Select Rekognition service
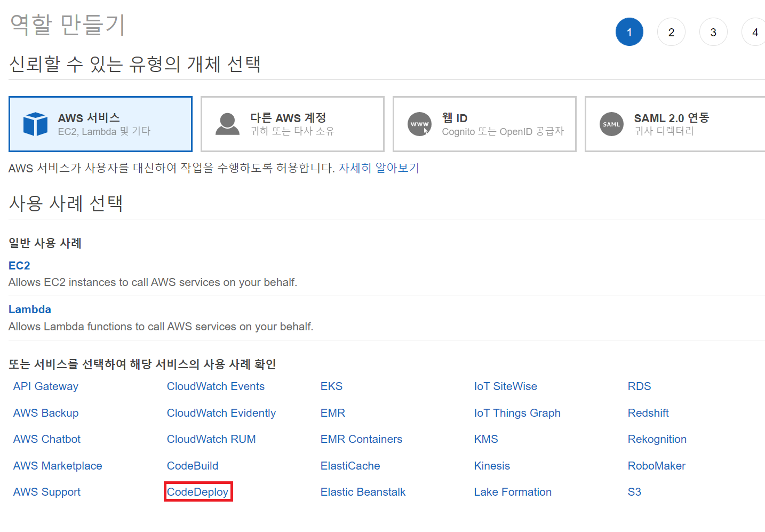Screen dimensions: 765x532 tap(657, 439)
